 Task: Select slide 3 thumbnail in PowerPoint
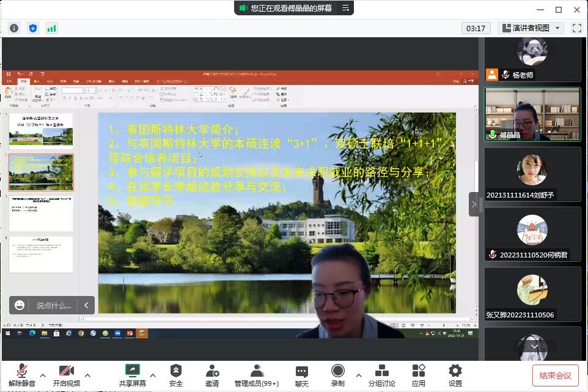41,213
